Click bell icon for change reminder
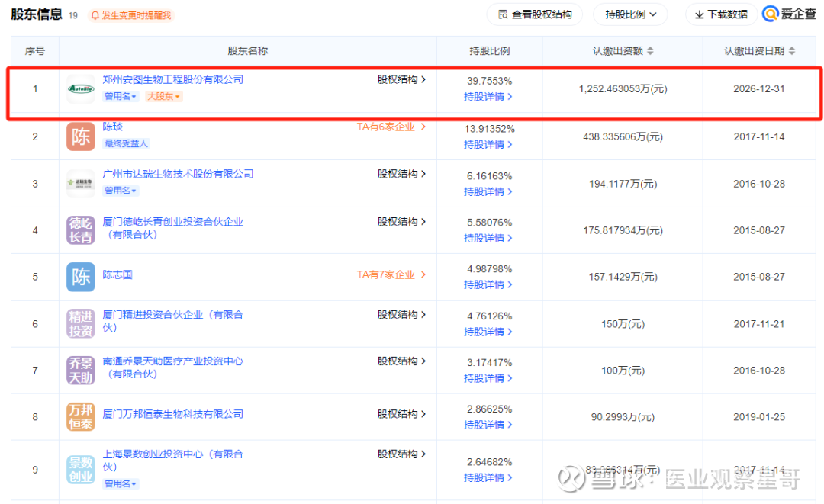The width and height of the screenshot is (824, 504). click(95, 16)
